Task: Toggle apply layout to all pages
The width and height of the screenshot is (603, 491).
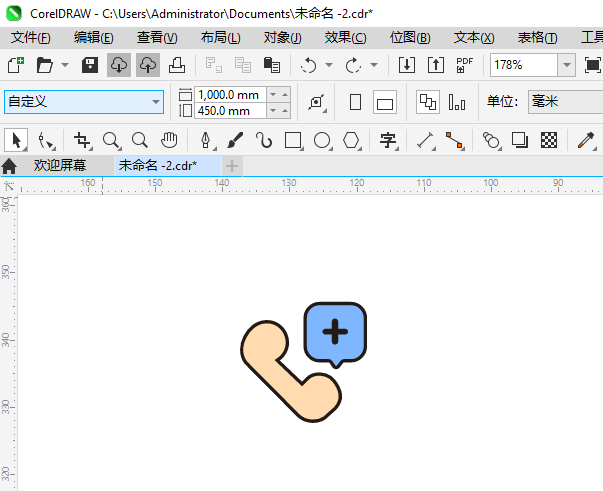Action: [428, 102]
